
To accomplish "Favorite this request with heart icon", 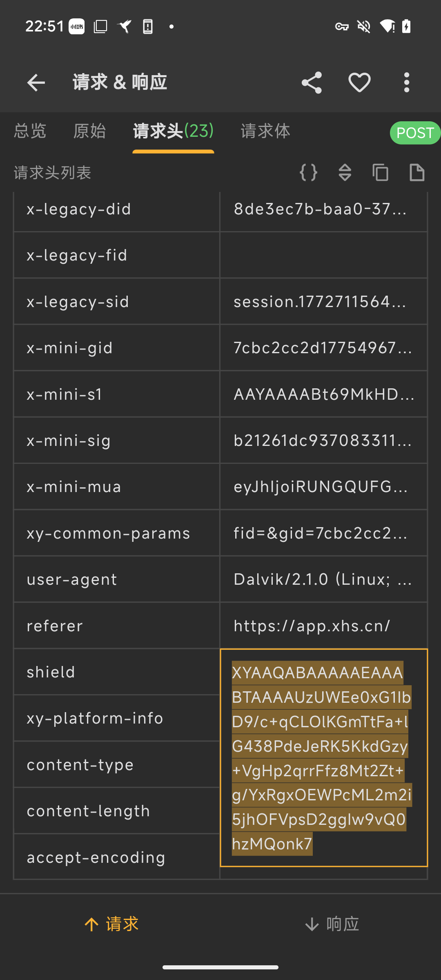I will (359, 83).
